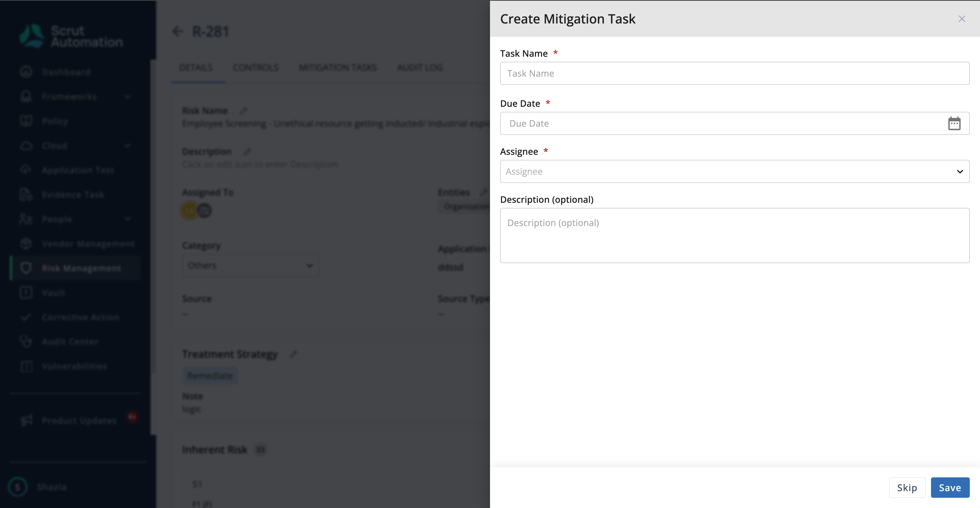Click the Cloud sidebar icon
980x508 pixels.
[x=26, y=146]
